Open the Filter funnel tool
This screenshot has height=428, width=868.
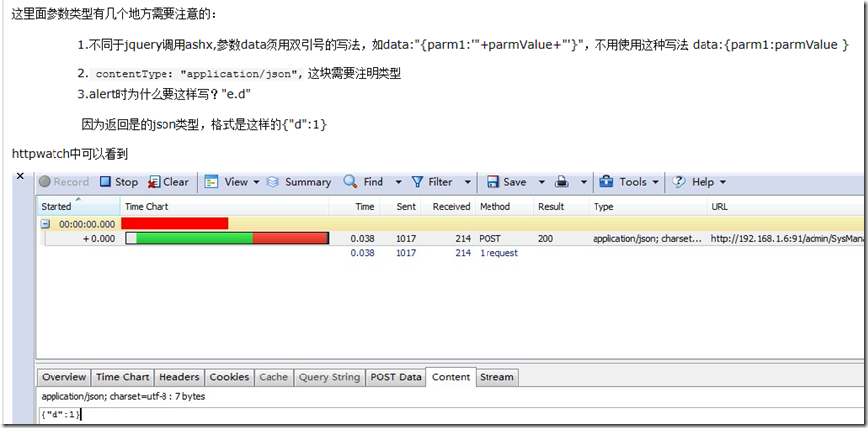tap(432, 182)
